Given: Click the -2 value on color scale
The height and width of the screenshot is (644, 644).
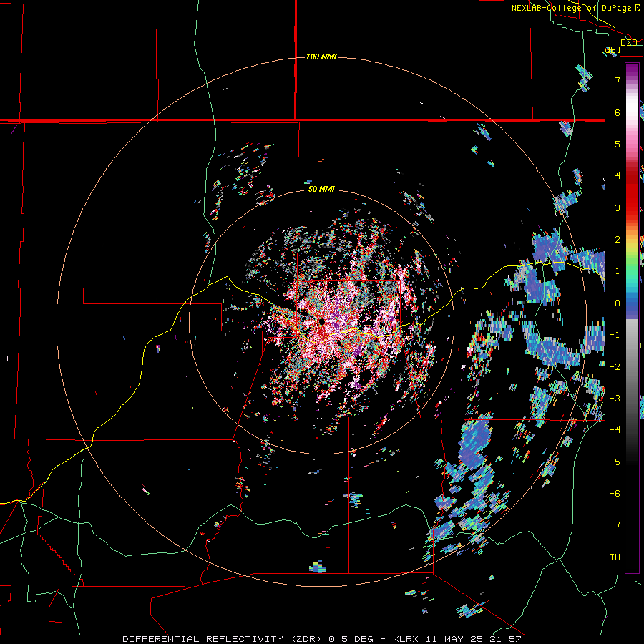Looking at the screenshot, I should pos(615,367).
